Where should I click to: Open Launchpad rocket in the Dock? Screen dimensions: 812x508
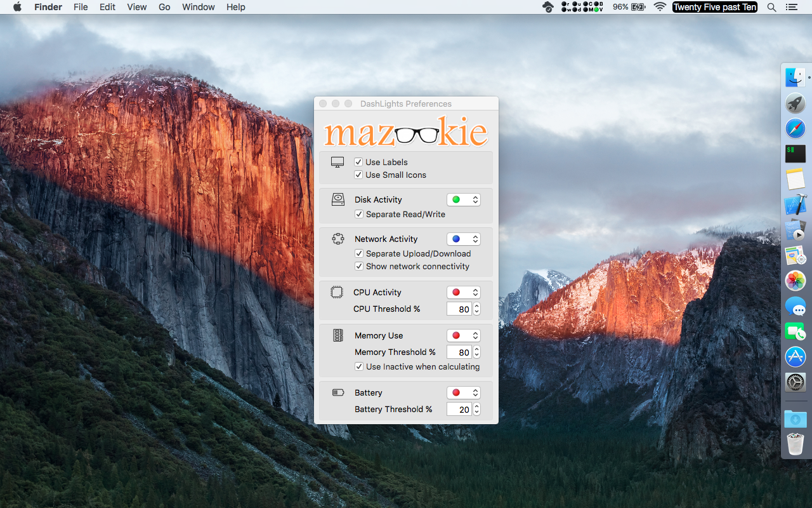[795, 103]
